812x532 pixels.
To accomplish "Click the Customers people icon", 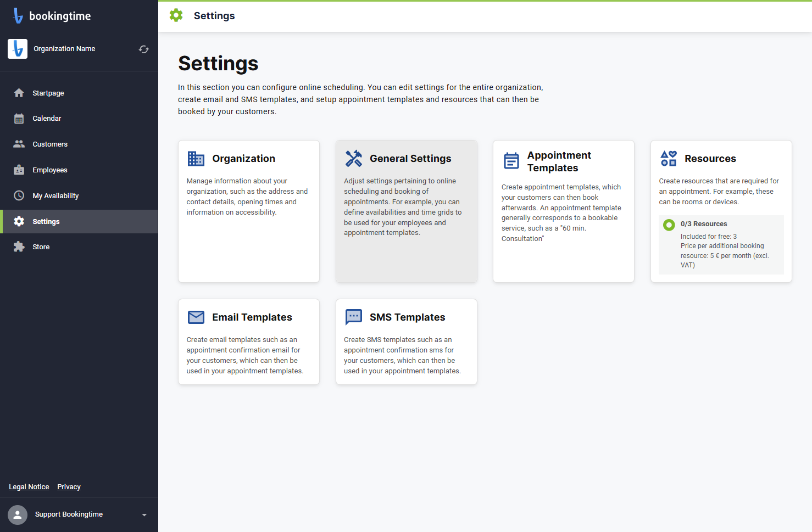I will point(19,144).
